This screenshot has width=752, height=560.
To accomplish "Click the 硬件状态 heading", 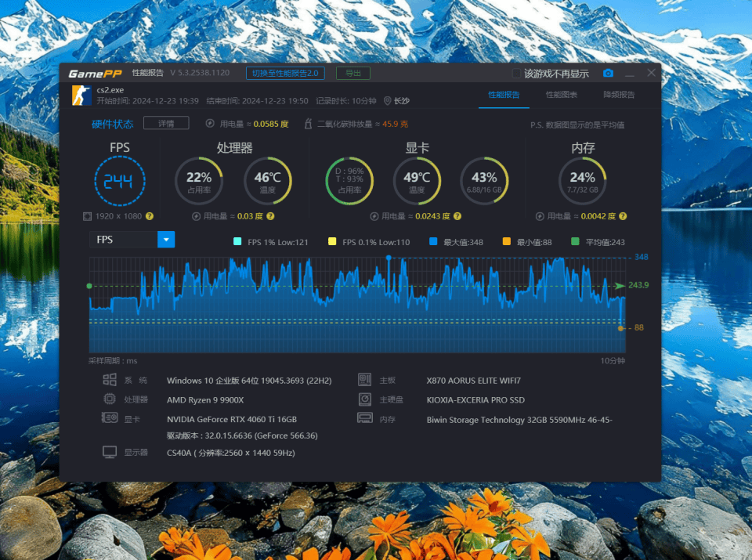I will point(112,125).
